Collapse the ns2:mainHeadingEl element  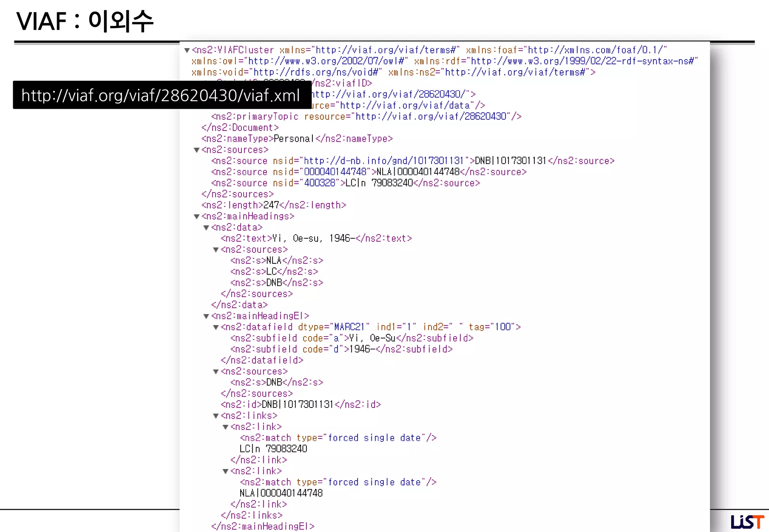(x=206, y=316)
